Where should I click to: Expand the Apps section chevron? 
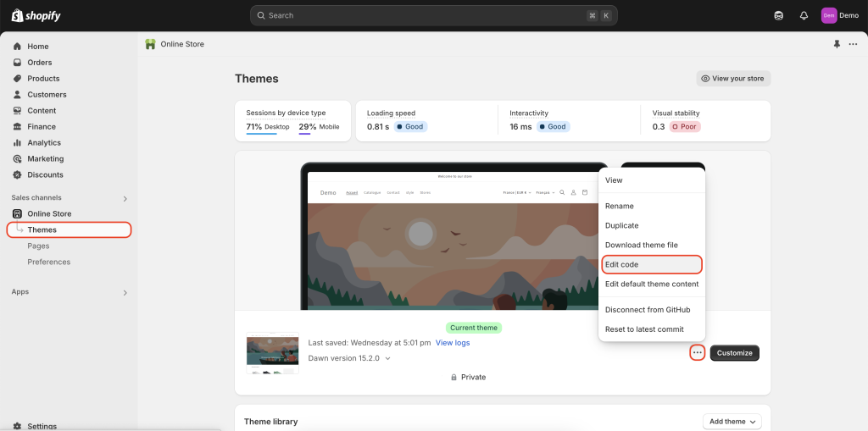click(x=125, y=293)
